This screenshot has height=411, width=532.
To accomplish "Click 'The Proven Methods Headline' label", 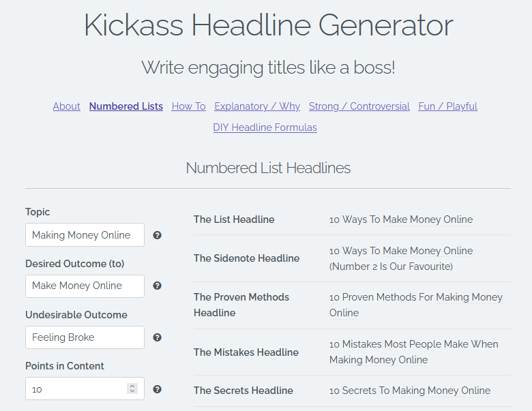I will (x=241, y=305).
